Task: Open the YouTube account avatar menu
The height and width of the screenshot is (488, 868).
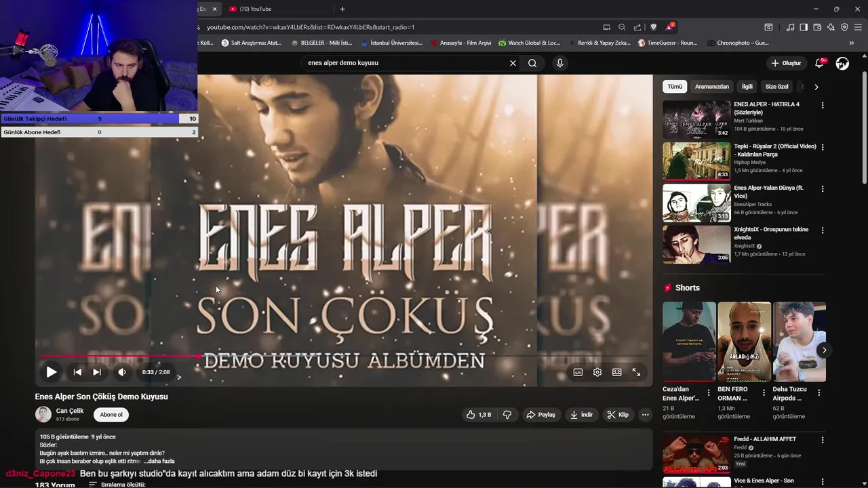Action: click(x=842, y=63)
